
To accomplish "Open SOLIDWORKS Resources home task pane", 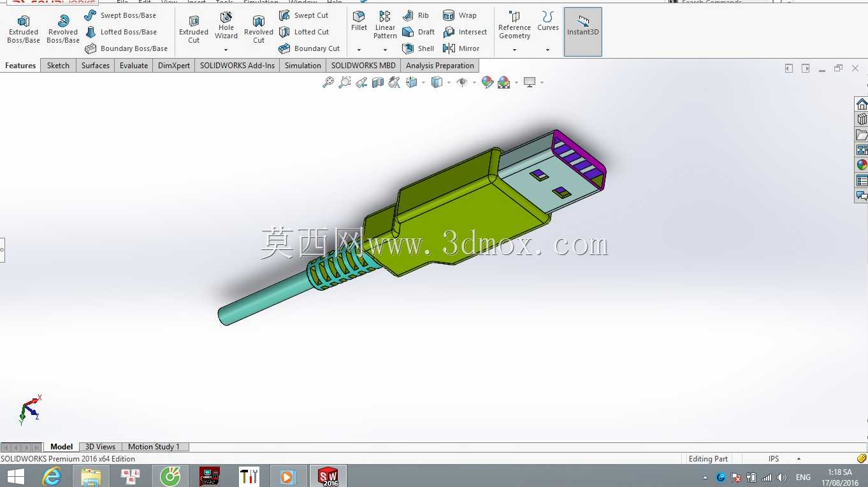I will click(862, 104).
